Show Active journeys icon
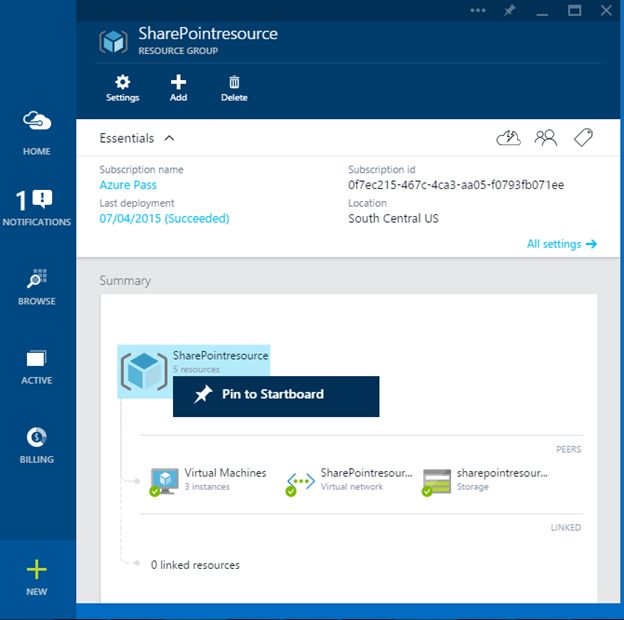 pos(37,358)
